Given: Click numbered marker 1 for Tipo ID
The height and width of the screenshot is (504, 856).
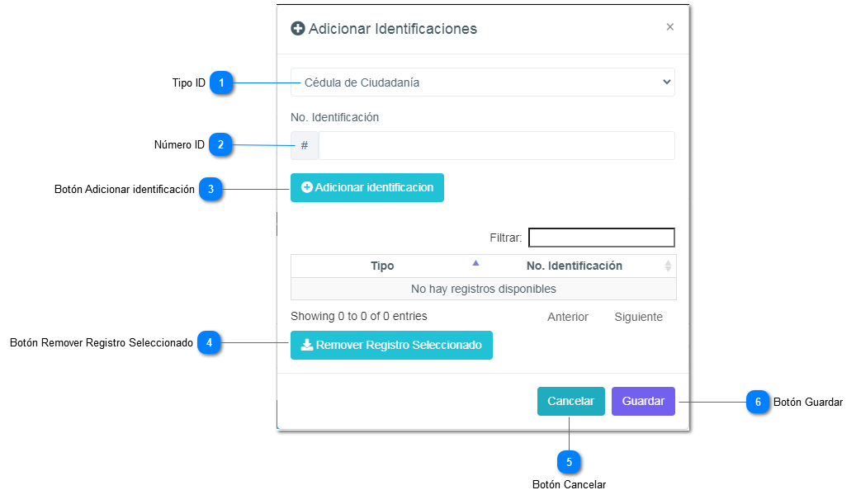Looking at the screenshot, I should (221, 83).
